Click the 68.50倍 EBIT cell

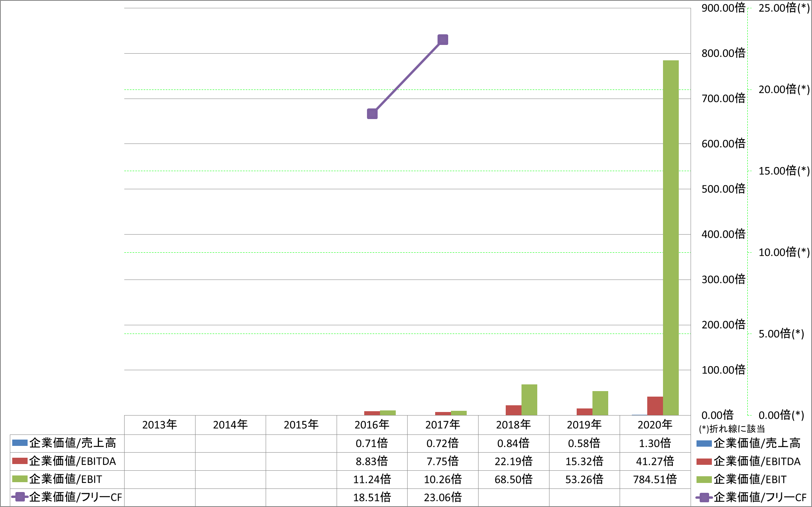click(x=514, y=479)
